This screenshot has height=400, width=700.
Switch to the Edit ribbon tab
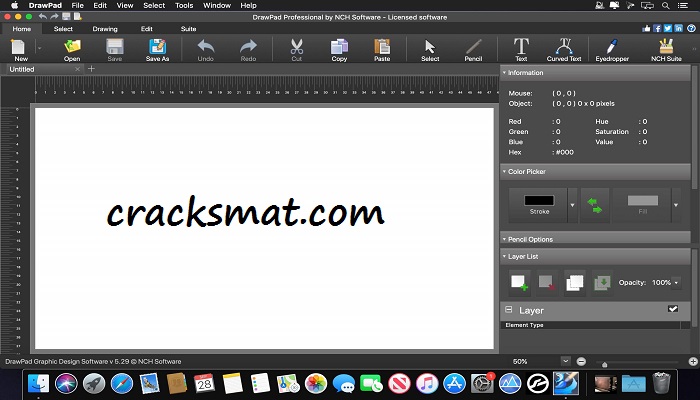pyautogui.click(x=147, y=29)
